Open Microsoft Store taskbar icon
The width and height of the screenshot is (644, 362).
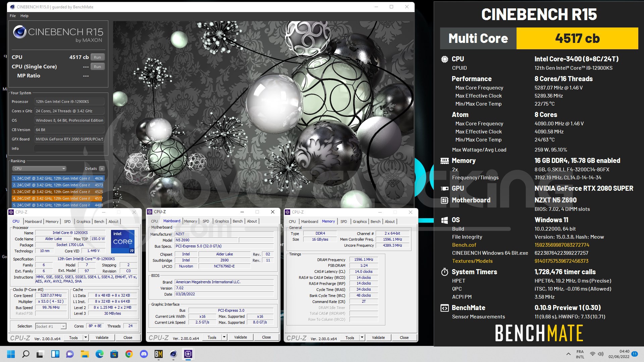click(x=114, y=354)
